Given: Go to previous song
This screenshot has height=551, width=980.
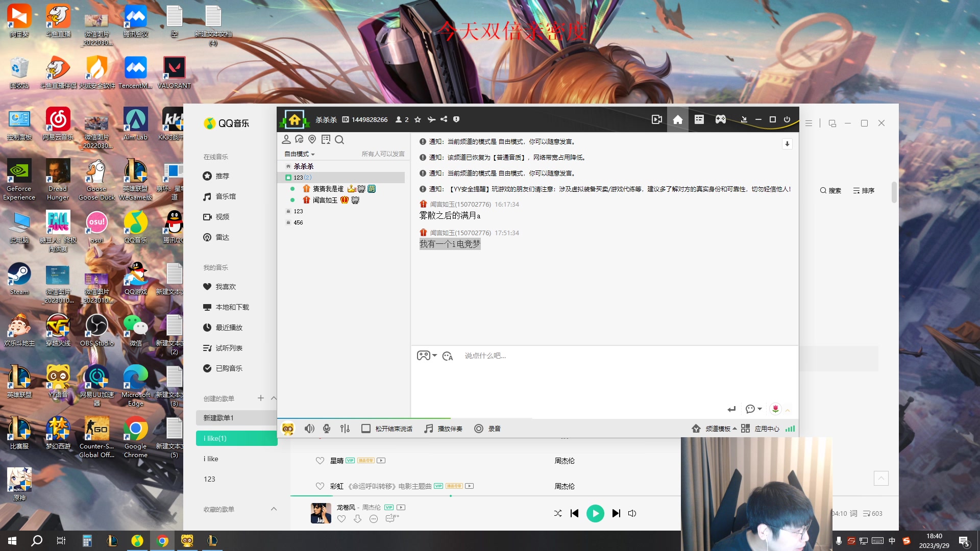Looking at the screenshot, I should tap(574, 513).
